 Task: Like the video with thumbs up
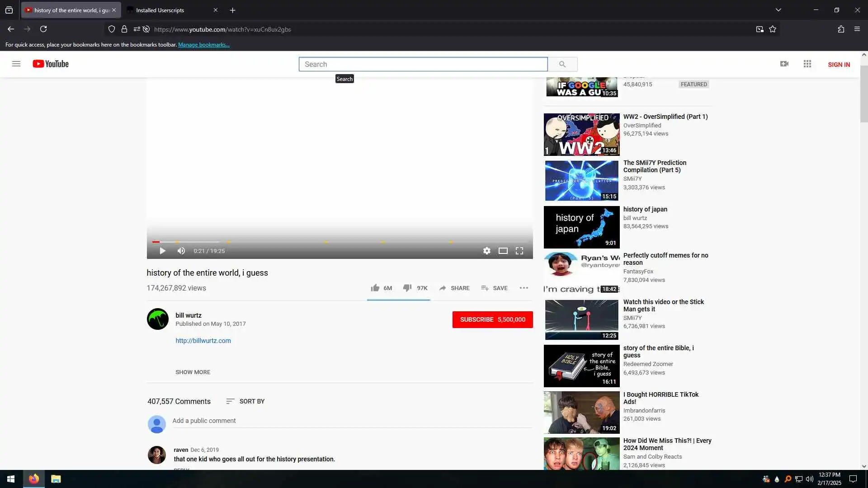[x=375, y=288]
